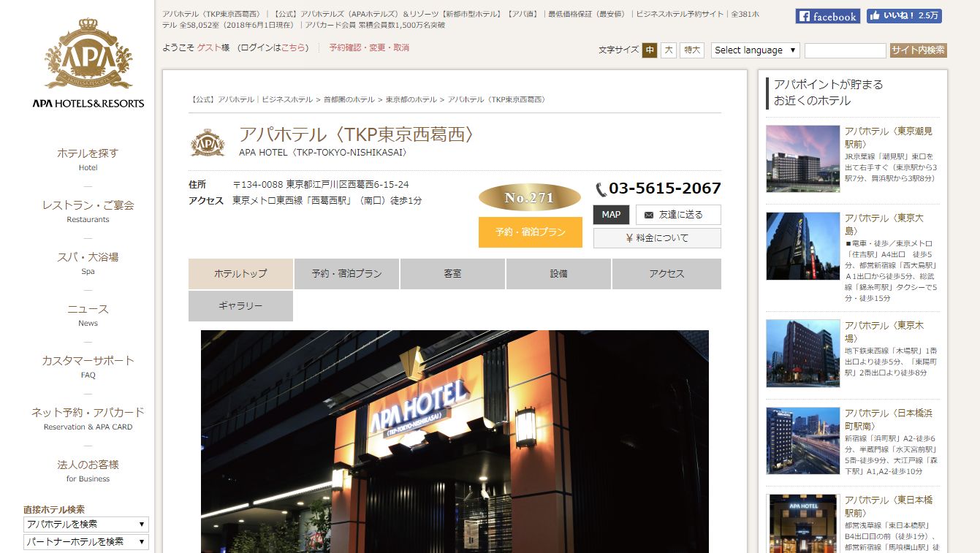Screen dimensions: 980x553
Task: Set text size to 大
Action: point(669,50)
